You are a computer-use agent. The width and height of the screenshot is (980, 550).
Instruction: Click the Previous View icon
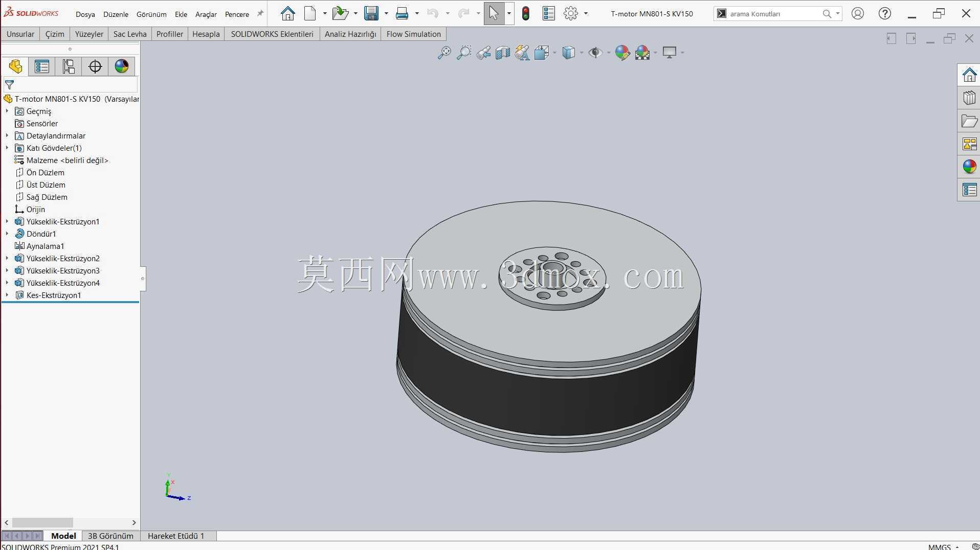click(483, 52)
